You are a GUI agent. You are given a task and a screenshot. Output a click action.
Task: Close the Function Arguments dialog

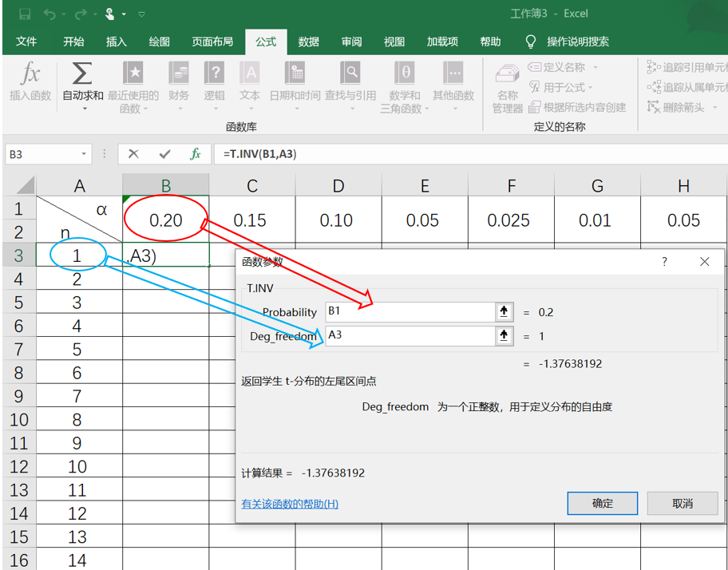click(x=704, y=262)
